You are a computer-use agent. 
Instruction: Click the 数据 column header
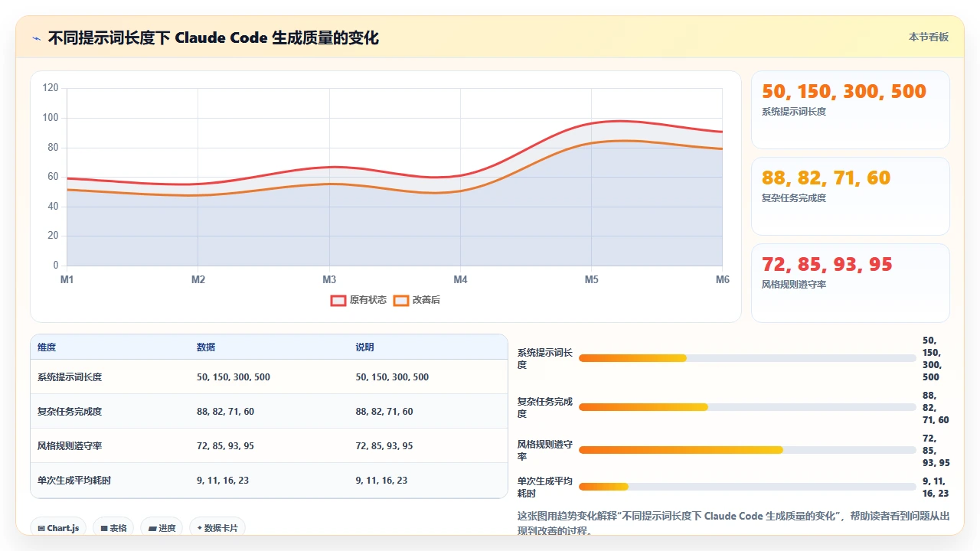tap(206, 347)
